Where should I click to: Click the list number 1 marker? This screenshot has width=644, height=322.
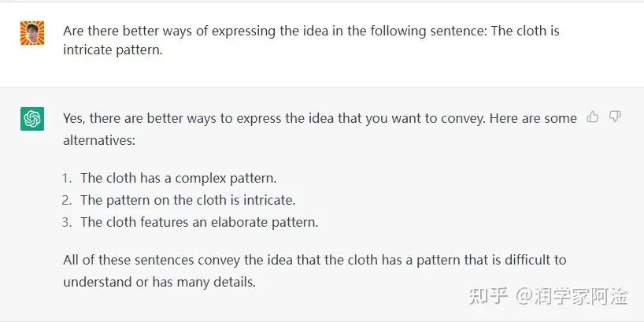(x=66, y=178)
